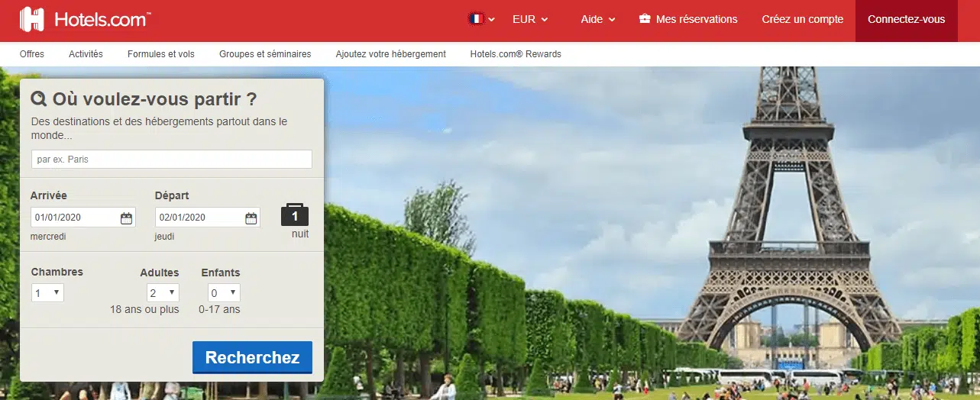Image resolution: width=980 pixels, height=400 pixels.
Task: Click the 'Où voulez-vous partir ?' heading
Action: [x=154, y=99]
